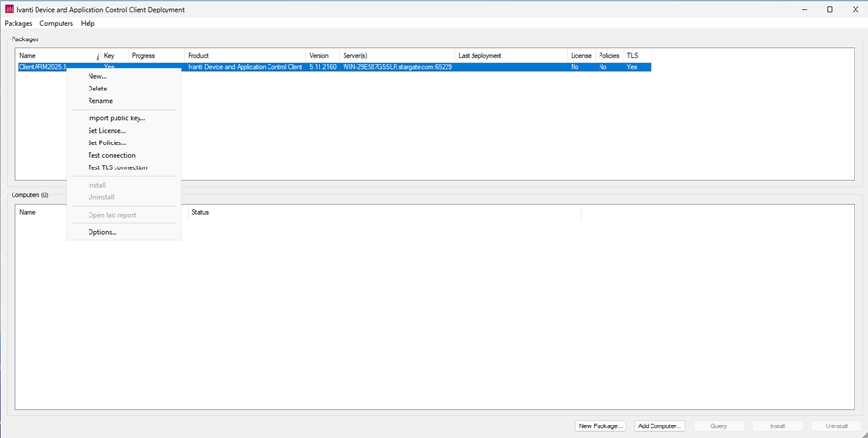Click the Name column header in Computers list
This screenshot has height=438, width=868.
click(x=102, y=212)
